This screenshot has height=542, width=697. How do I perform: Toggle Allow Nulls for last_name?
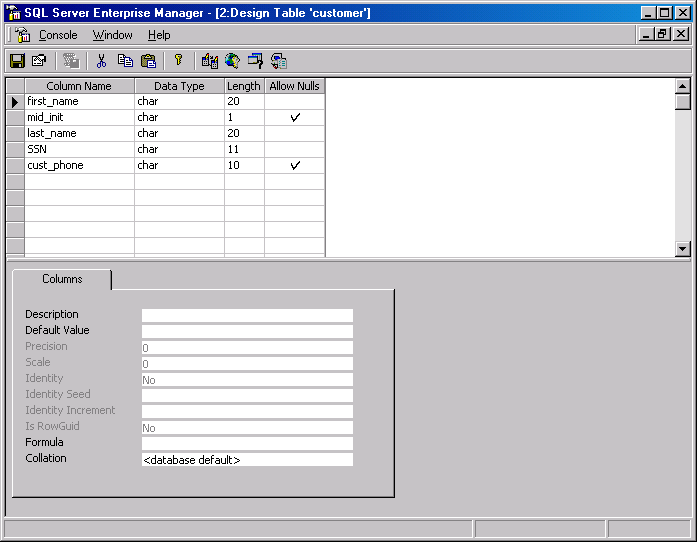pos(295,133)
